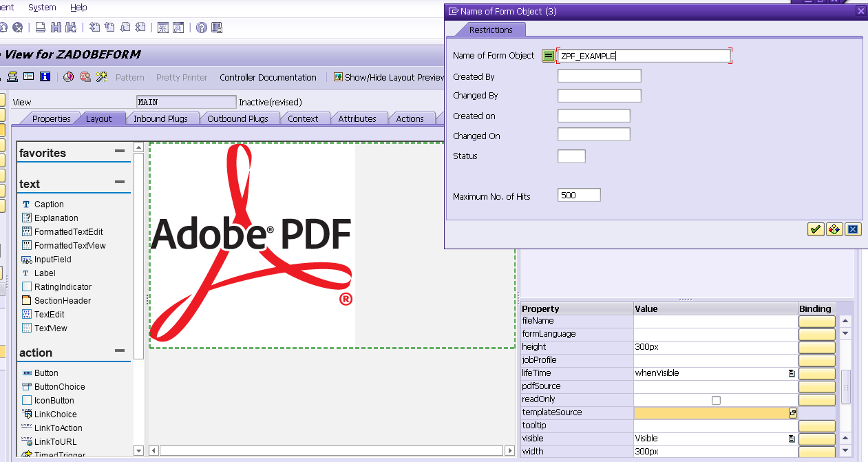Open the Help question mark icon
Viewport: 868px width, 462px height.
[202, 28]
